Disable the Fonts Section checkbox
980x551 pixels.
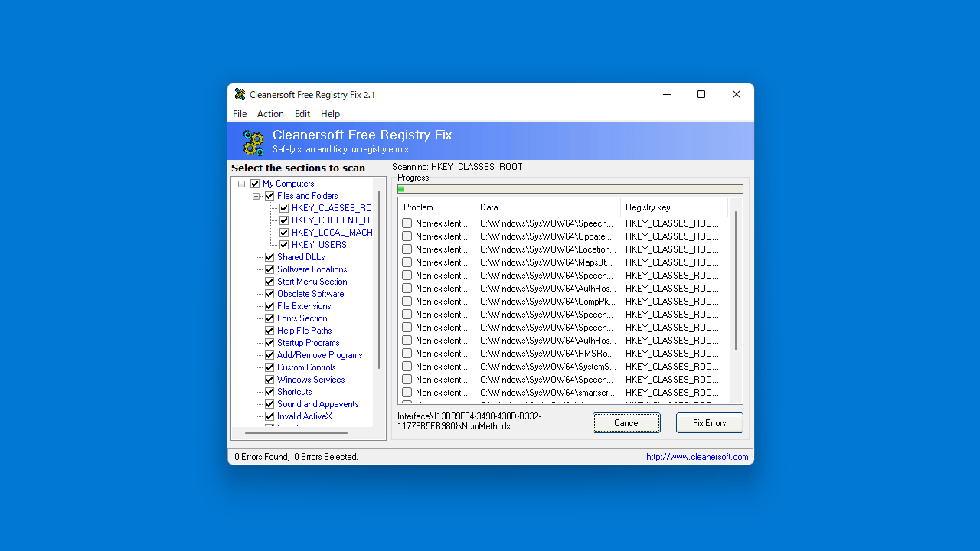pyautogui.click(x=269, y=318)
